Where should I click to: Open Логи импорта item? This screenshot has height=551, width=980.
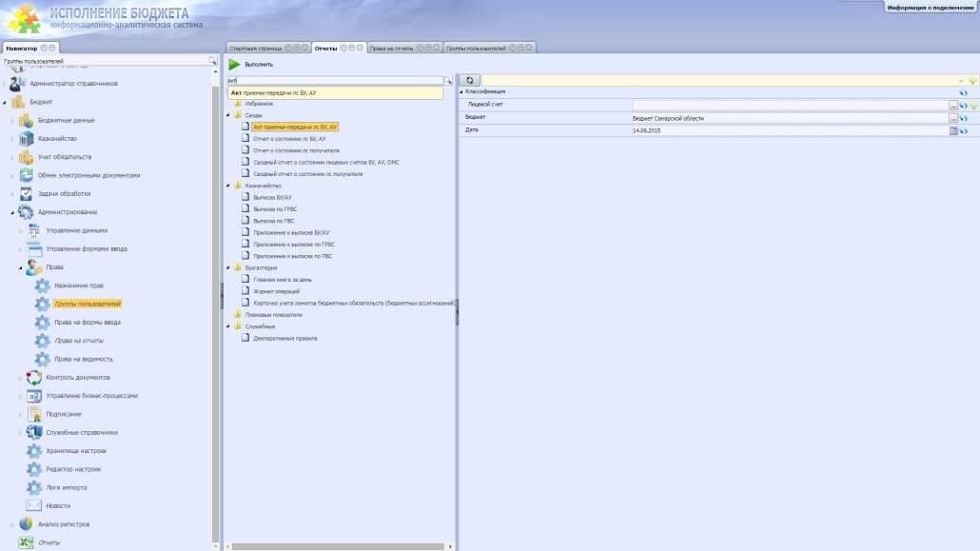click(x=67, y=487)
